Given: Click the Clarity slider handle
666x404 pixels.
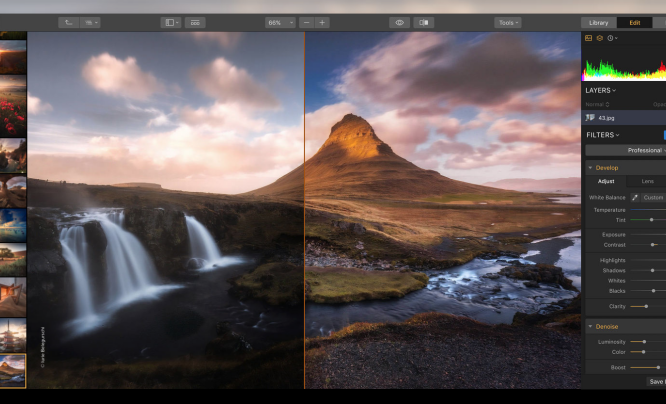Looking at the screenshot, I should tap(646, 306).
